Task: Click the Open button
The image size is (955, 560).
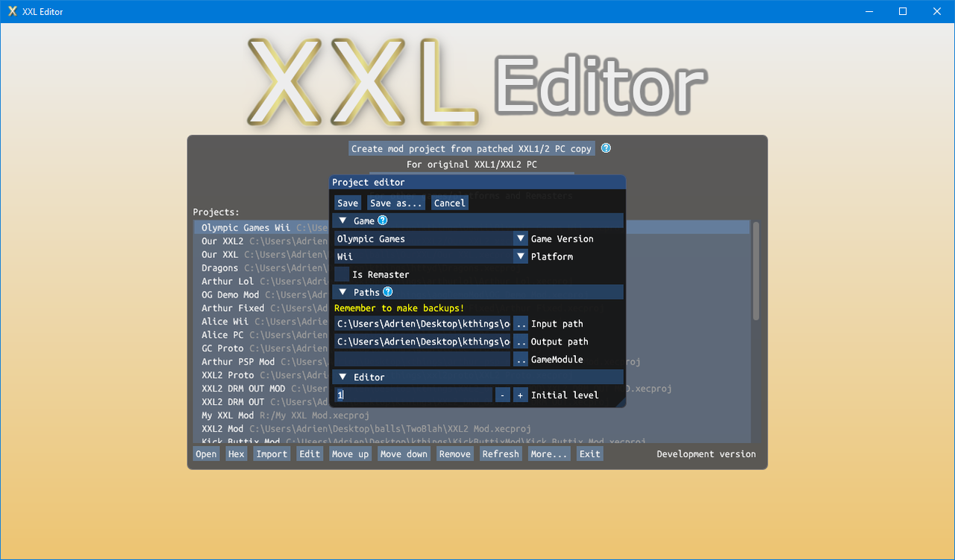Action: click(207, 453)
